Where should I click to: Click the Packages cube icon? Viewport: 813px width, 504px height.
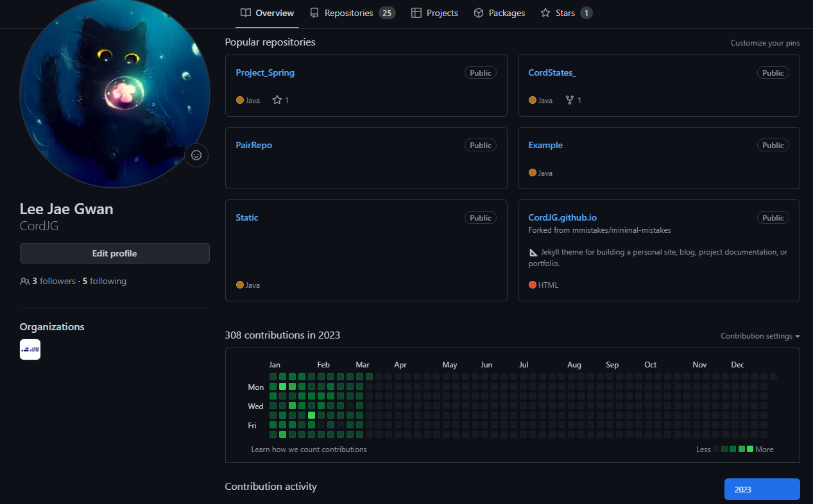[479, 13]
